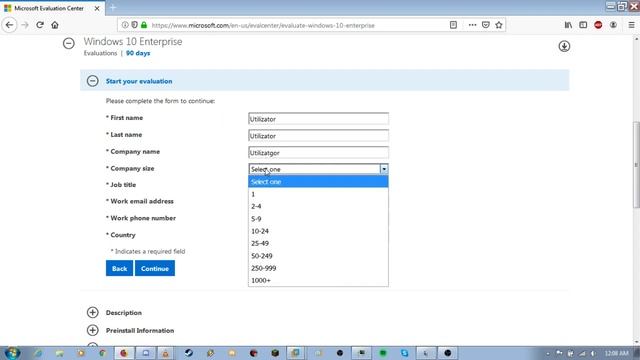Select company size 5-9
The width and height of the screenshot is (640, 360).
pos(318,219)
